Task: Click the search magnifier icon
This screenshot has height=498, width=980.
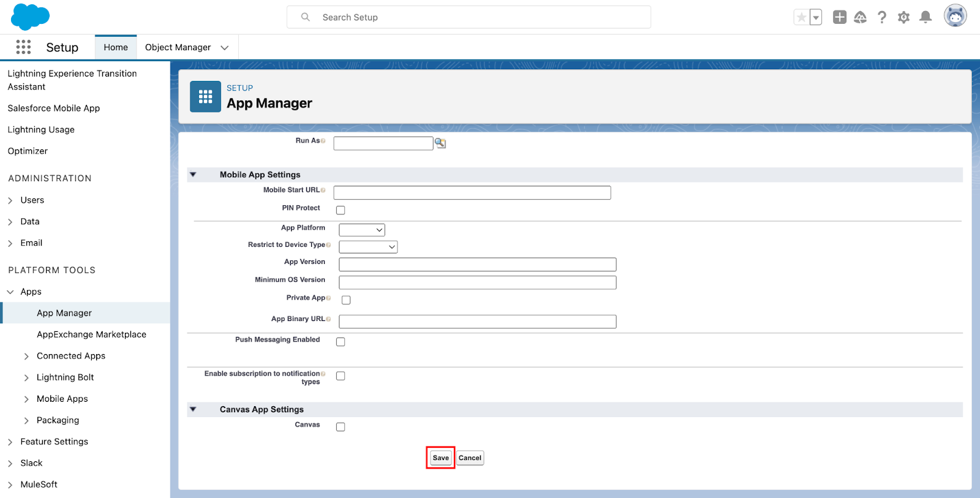Action: coord(305,17)
